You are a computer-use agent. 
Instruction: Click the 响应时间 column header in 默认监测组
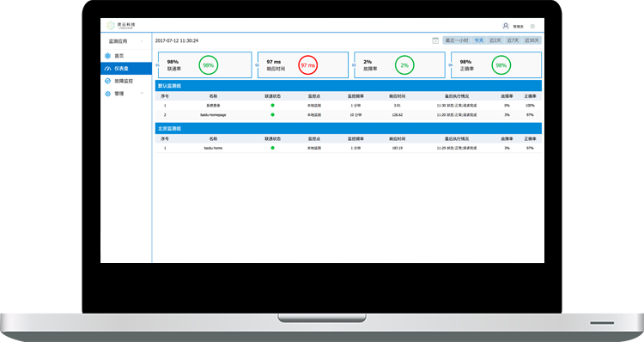point(398,96)
